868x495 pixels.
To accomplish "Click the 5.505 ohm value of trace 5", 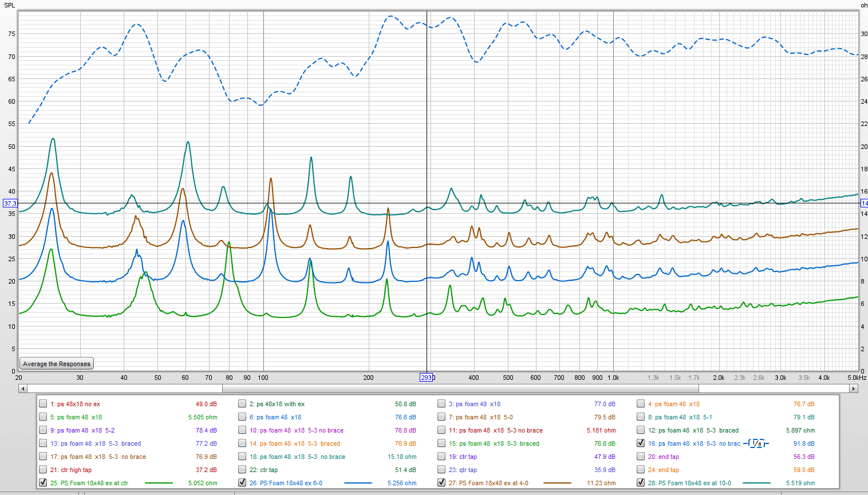I will (203, 417).
